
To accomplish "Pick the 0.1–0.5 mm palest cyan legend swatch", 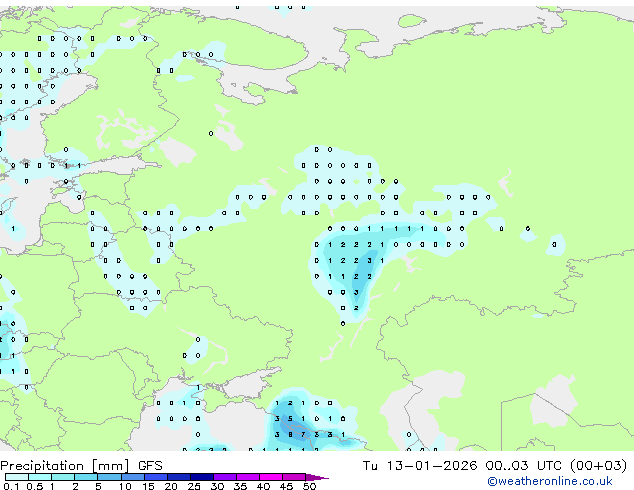I will (x=17, y=477).
